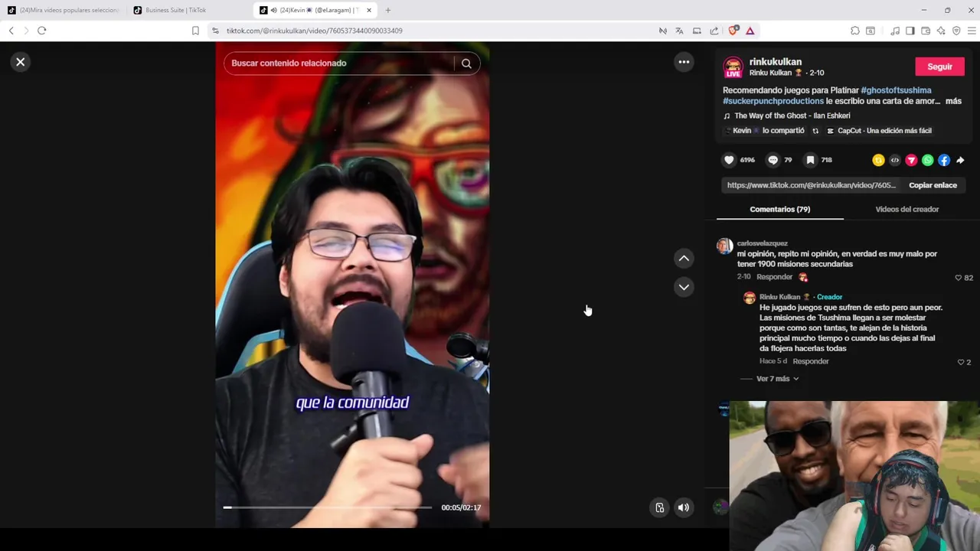980x551 pixels.
Task: Click the tiktok.com URL address field
Action: [x=315, y=31]
